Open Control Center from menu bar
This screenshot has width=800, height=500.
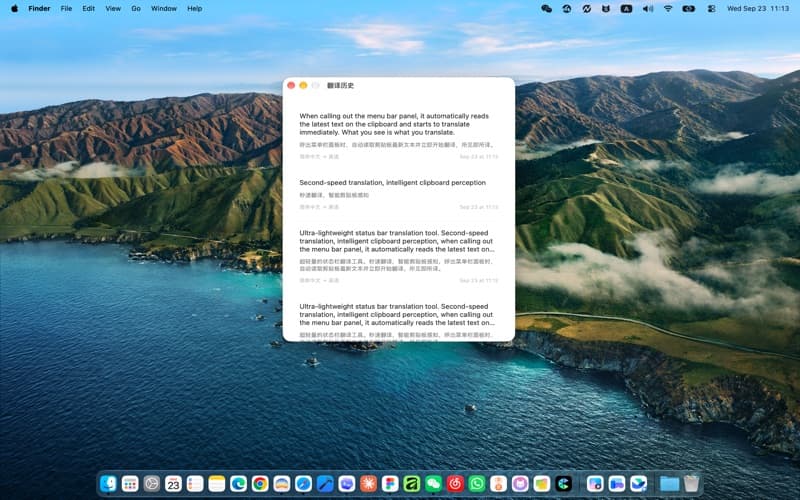pos(711,8)
